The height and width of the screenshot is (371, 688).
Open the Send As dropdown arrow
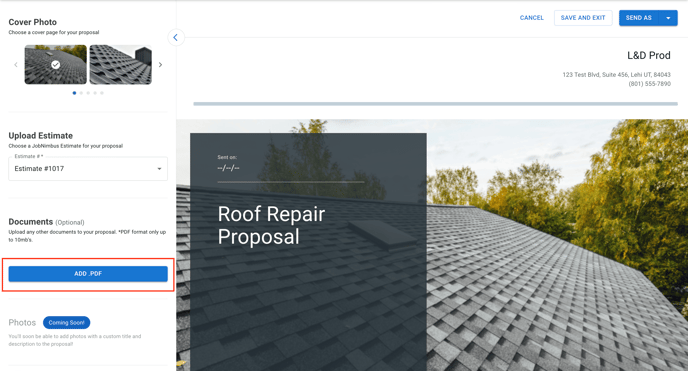click(x=668, y=18)
